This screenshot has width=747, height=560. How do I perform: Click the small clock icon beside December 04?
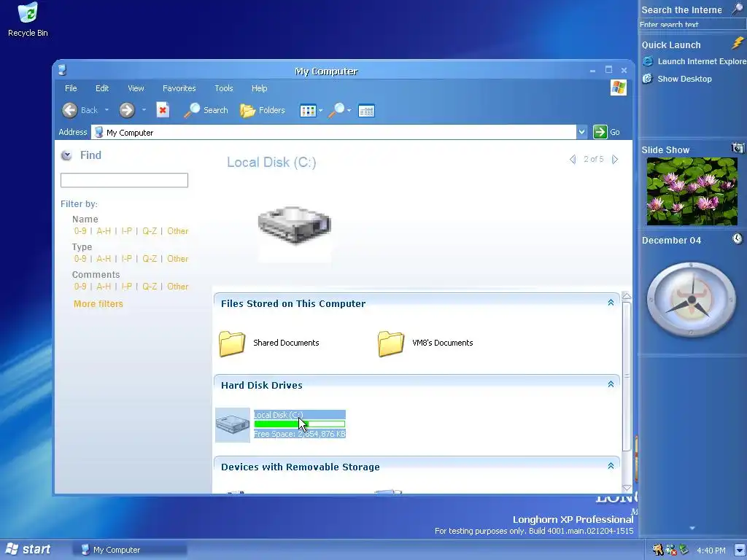(738, 238)
